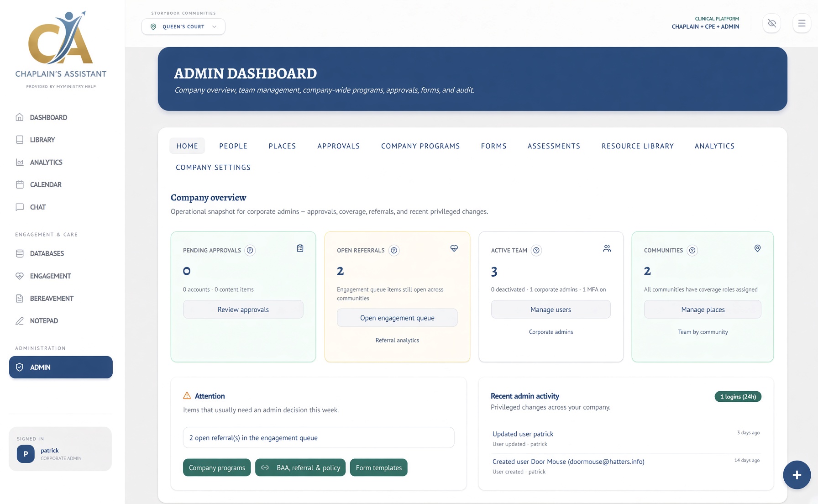Click the map pin icon on Communities card
This screenshot has width=818, height=504.
(757, 248)
